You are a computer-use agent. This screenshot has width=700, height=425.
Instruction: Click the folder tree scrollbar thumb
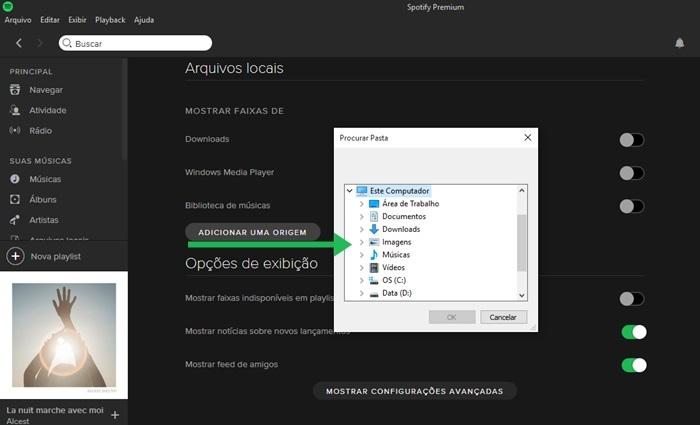(x=521, y=242)
